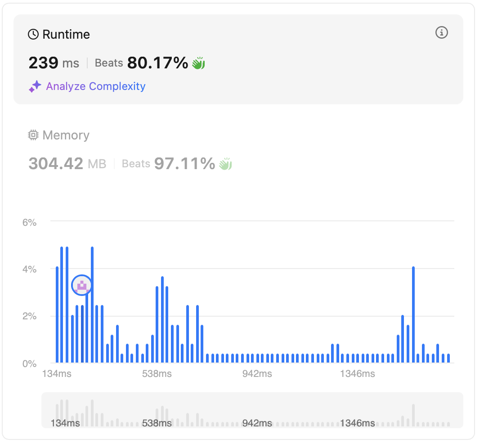Click the chip icon next to Memory
This screenshot has width=484, height=448.
(33, 135)
